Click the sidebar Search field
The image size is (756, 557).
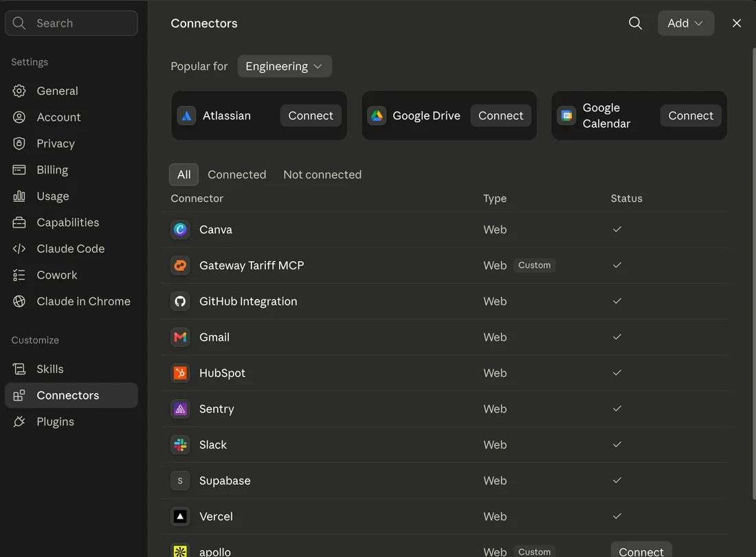point(71,23)
